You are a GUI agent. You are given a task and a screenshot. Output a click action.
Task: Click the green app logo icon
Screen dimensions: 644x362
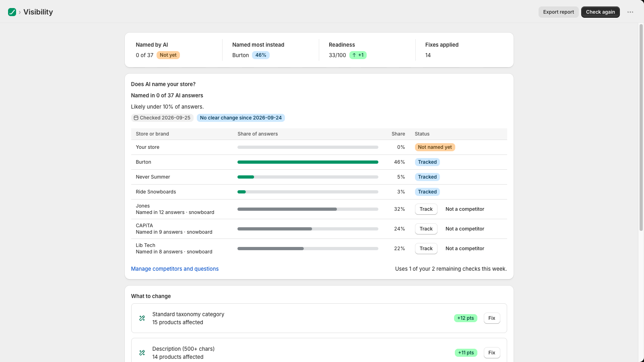coord(12,12)
